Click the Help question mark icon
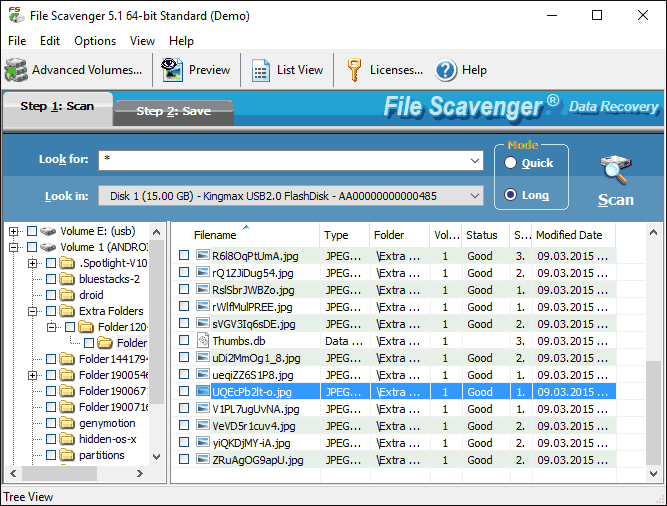Viewport: 667px width, 506px height. 446,70
